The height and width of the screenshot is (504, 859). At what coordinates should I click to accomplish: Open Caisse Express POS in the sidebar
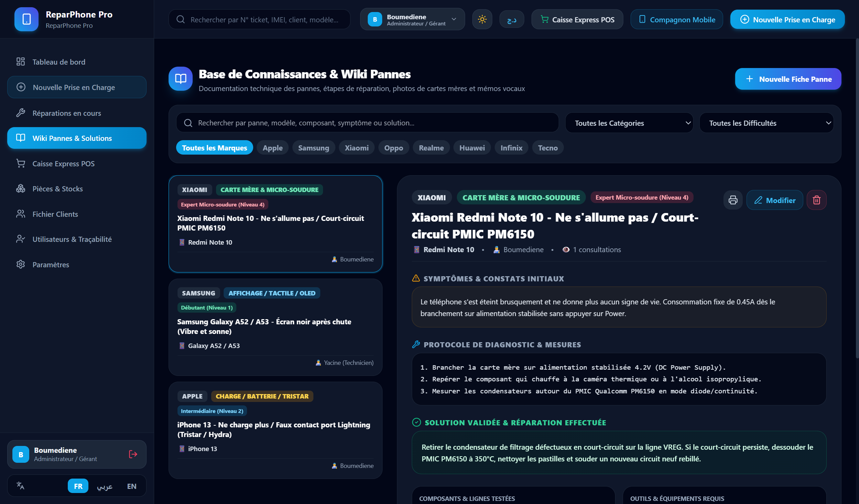(x=77, y=164)
